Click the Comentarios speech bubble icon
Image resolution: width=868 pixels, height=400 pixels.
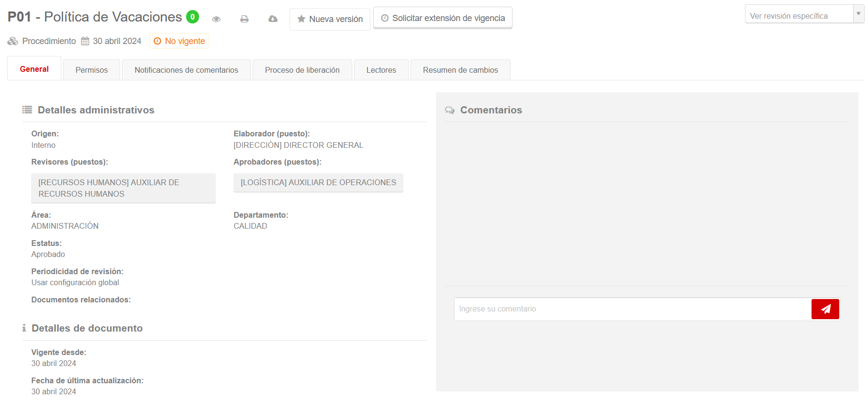450,110
